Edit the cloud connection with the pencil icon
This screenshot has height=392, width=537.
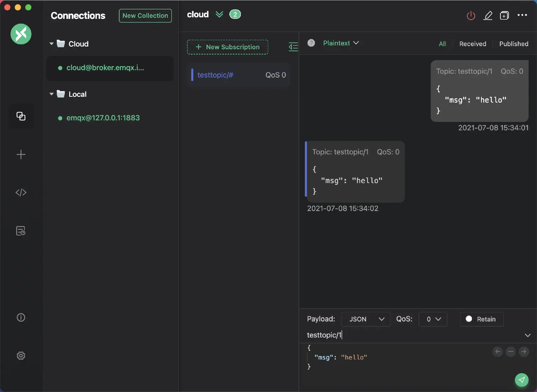click(x=488, y=15)
